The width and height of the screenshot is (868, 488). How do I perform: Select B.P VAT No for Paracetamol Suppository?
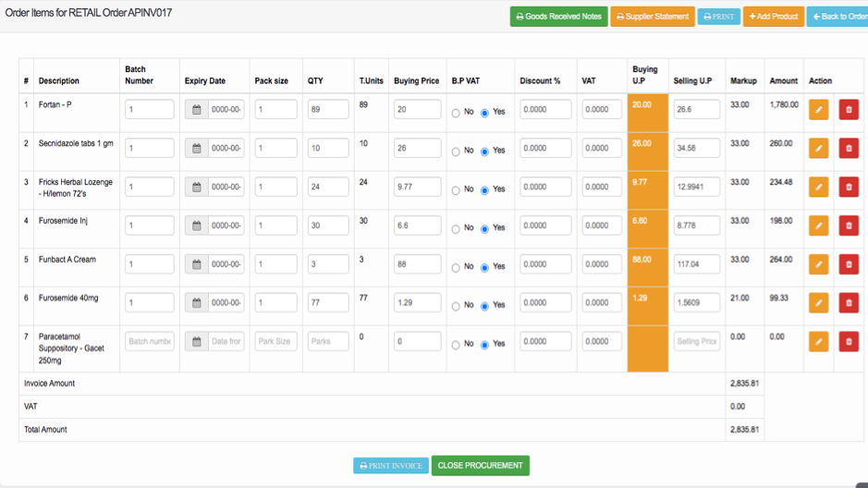point(456,345)
